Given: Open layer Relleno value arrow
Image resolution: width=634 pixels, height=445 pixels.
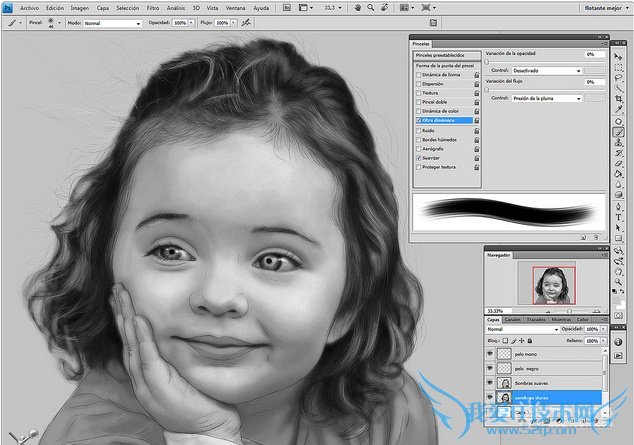Looking at the screenshot, I should point(603,341).
